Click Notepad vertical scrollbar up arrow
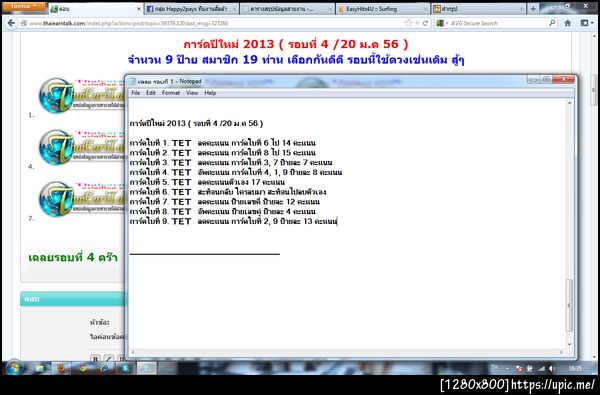 coord(569,103)
